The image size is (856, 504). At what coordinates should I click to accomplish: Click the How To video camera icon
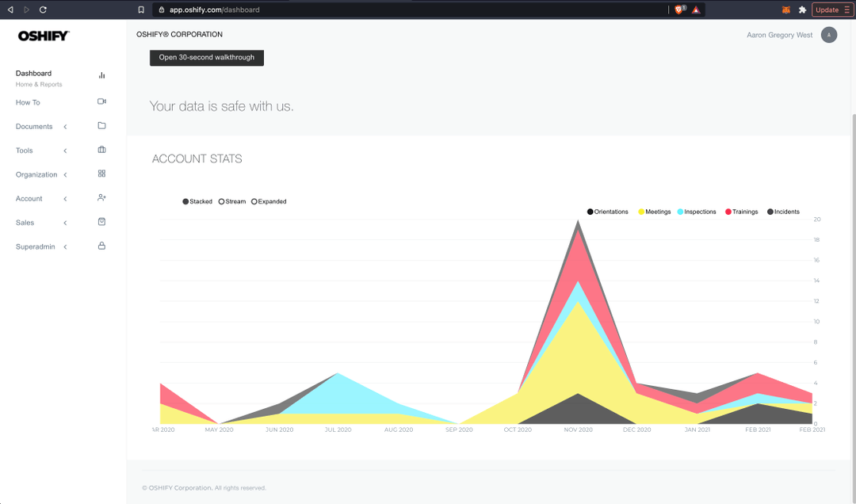(101, 101)
